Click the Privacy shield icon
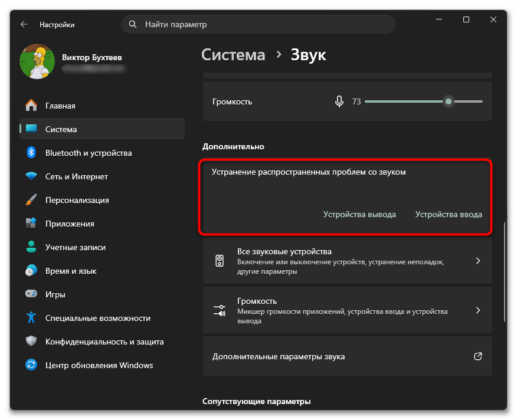Viewport: 517px width, 420px height. [31, 341]
